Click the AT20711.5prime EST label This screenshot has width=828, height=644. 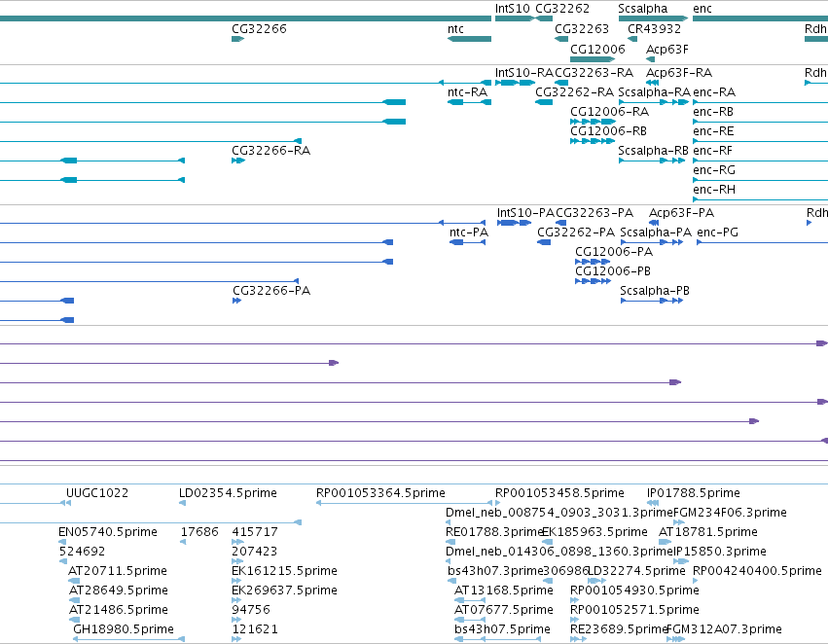(x=118, y=571)
